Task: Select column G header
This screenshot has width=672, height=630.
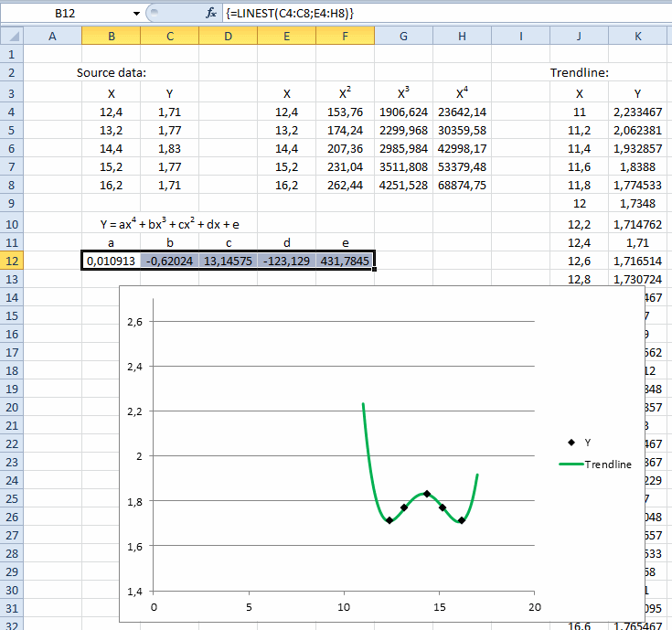Action: tap(404, 36)
